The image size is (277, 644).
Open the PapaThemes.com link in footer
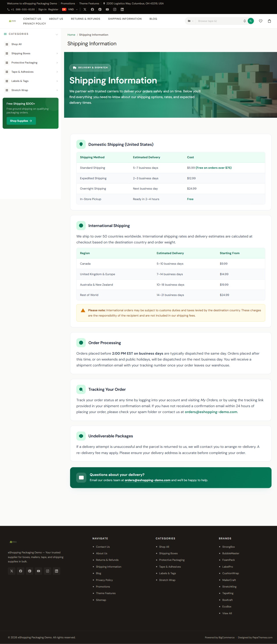coord(262,637)
